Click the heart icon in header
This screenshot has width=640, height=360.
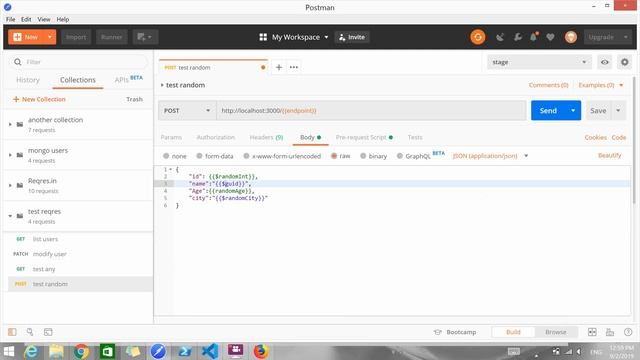point(550,37)
